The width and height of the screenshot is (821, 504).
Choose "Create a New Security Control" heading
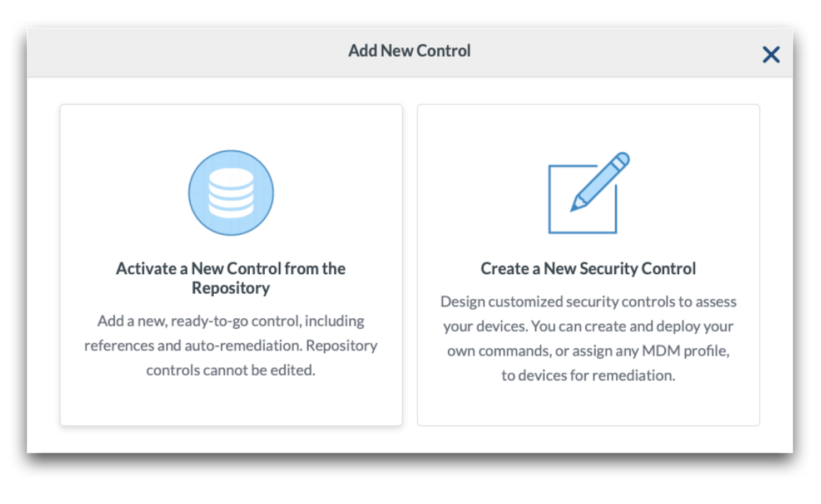[x=588, y=269]
